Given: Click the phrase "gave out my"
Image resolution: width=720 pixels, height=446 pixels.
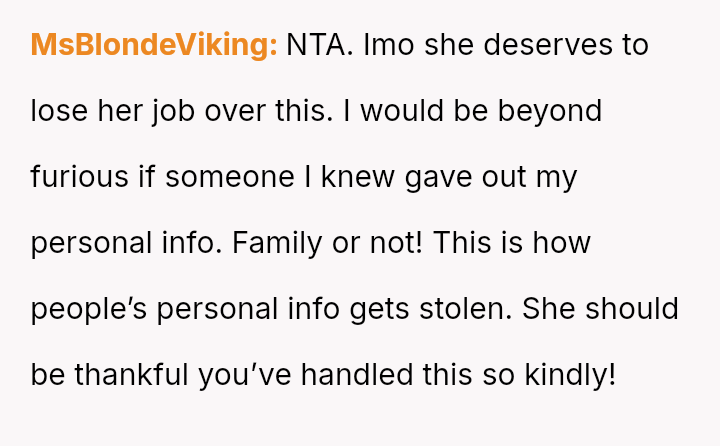Looking at the screenshot, I should point(491,177).
